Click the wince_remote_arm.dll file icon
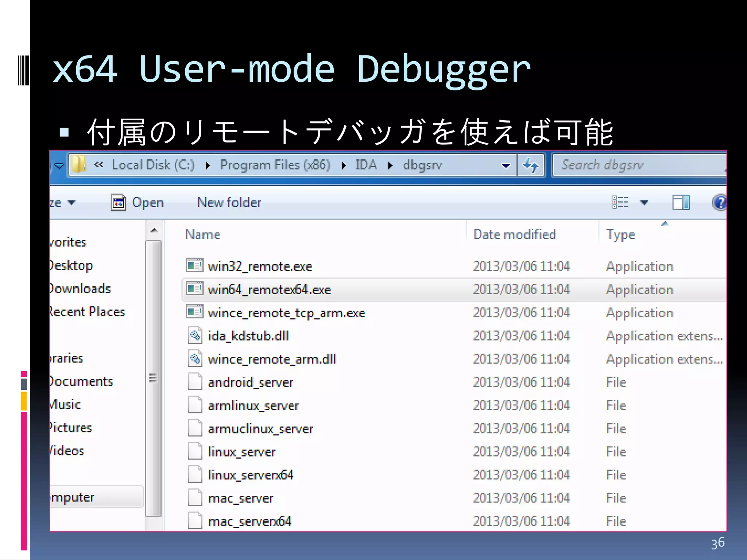The image size is (747, 560). pyautogui.click(x=195, y=358)
